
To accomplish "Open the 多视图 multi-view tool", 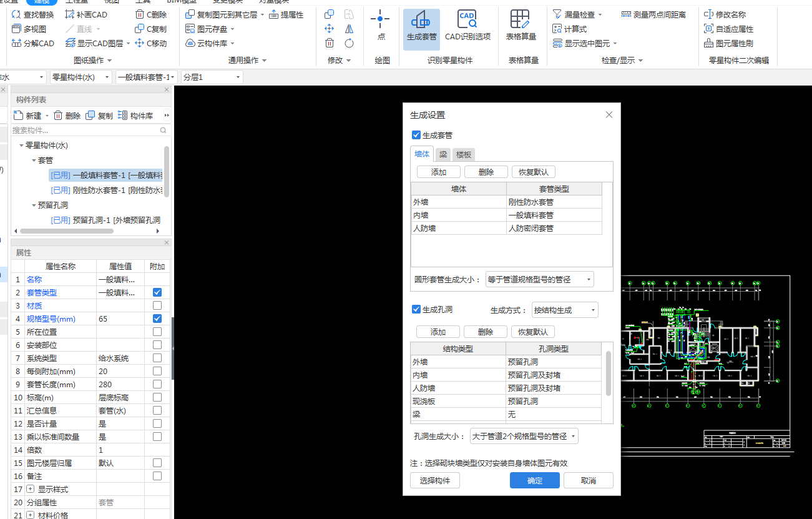I will [29, 29].
